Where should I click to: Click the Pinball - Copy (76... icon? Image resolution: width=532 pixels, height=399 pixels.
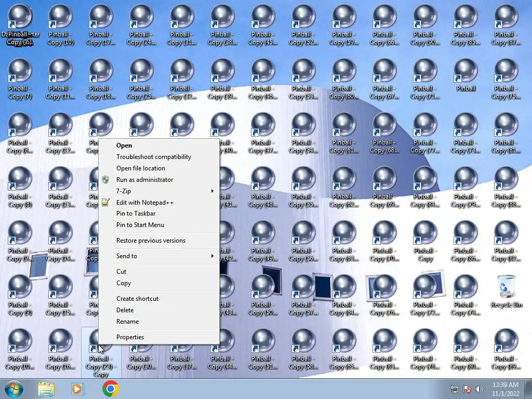(384, 296)
